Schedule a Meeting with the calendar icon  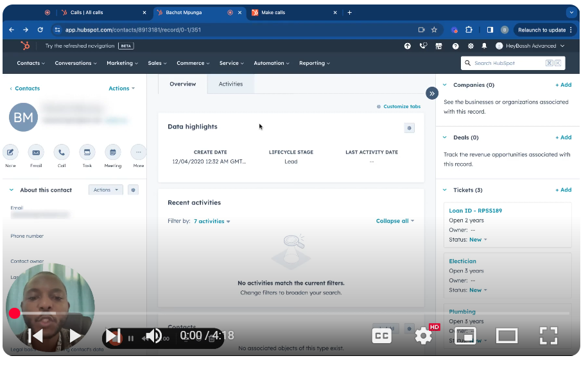click(113, 152)
